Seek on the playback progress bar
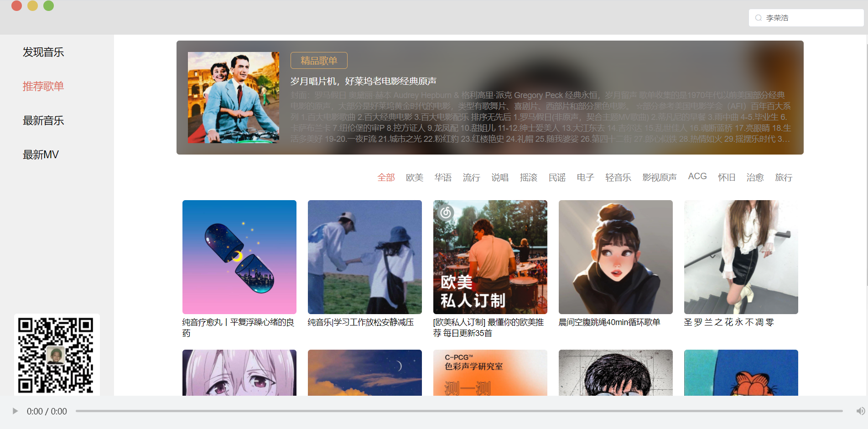Viewport: 868px width, 429px height. coord(459,411)
